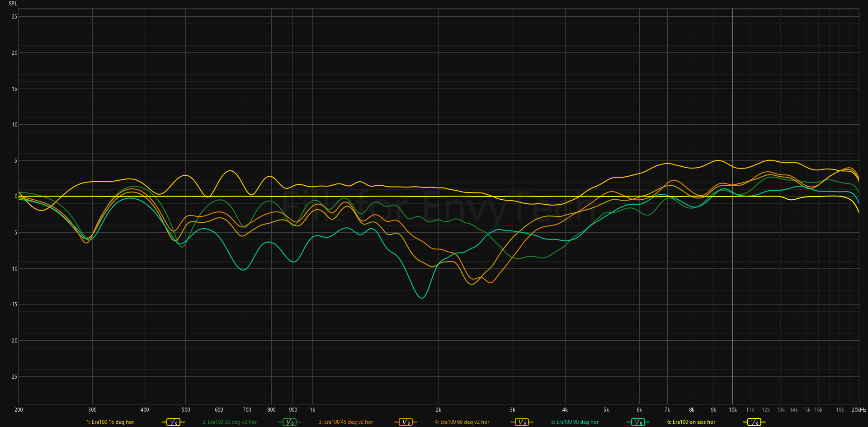Image resolution: width=868 pixels, height=427 pixels.
Task: Click the teal 1/6 smoothing icon for Era100 90 deg hor
Action: pos(638,422)
